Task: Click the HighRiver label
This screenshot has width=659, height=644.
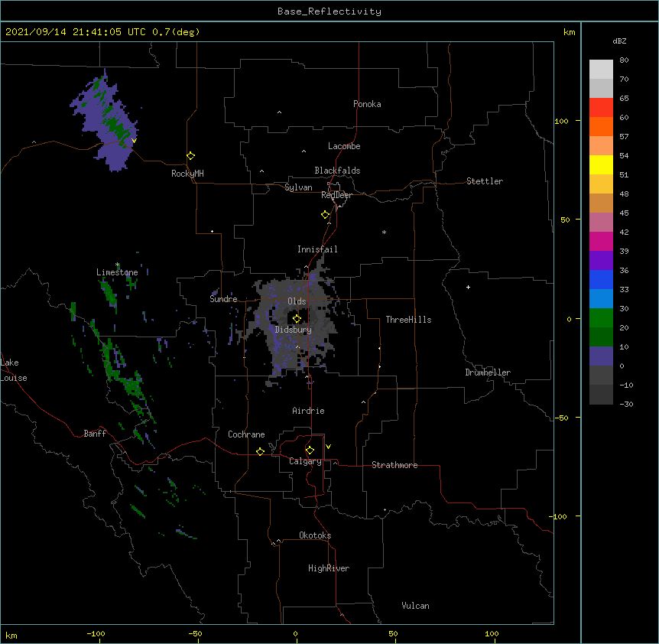Action: (x=329, y=568)
